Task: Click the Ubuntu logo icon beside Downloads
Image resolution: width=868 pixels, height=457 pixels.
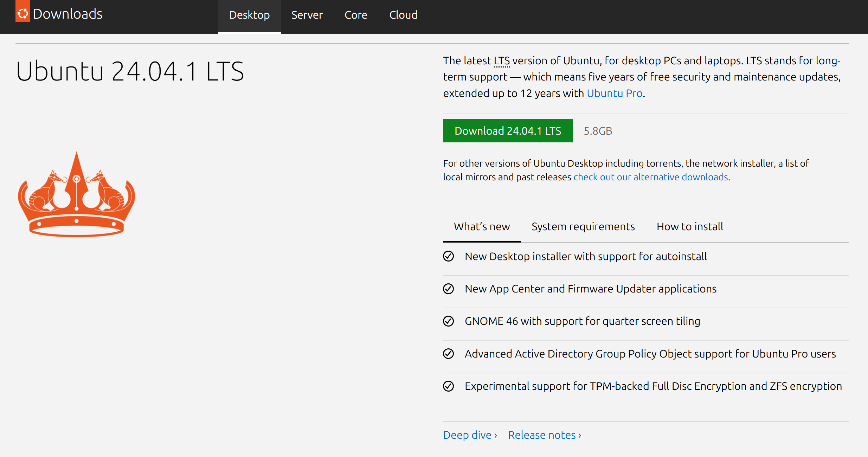Action: pyautogui.click(x=23, y=11)
